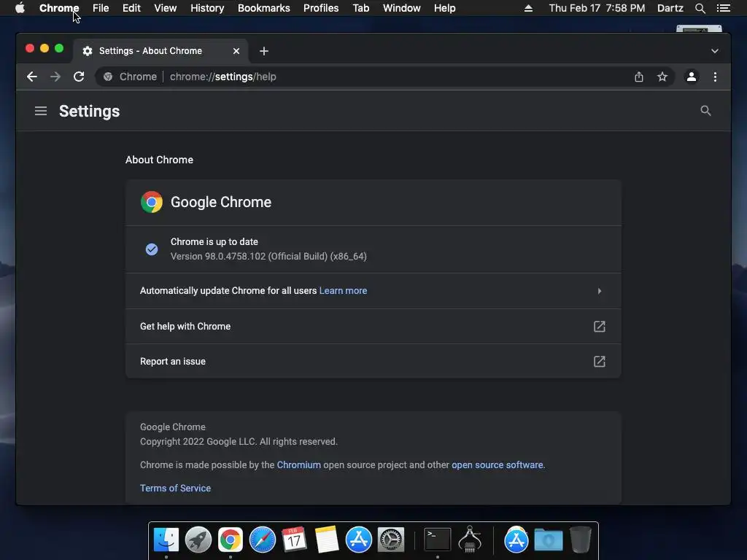Open System Information chip icon in dock
Viewport: 747px width, 560px height.
pyautogui.click(x=470, y=540)
